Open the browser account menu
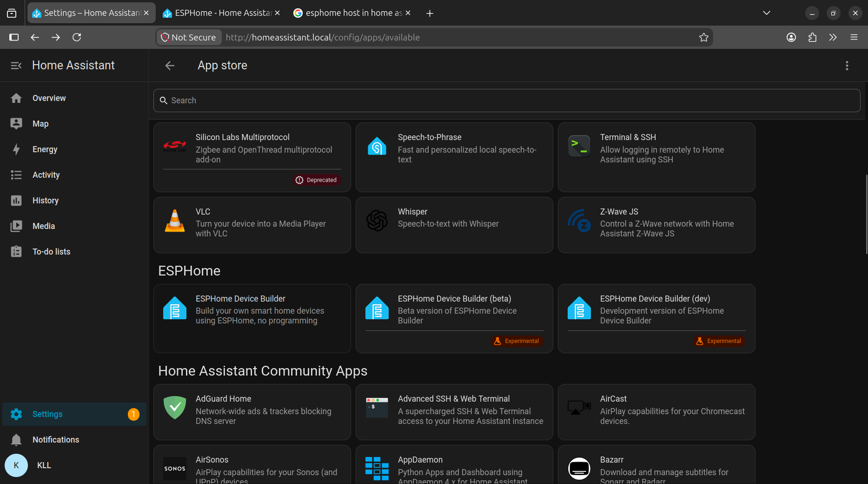The height and width of the screenshot is (484, 868). 791,37
